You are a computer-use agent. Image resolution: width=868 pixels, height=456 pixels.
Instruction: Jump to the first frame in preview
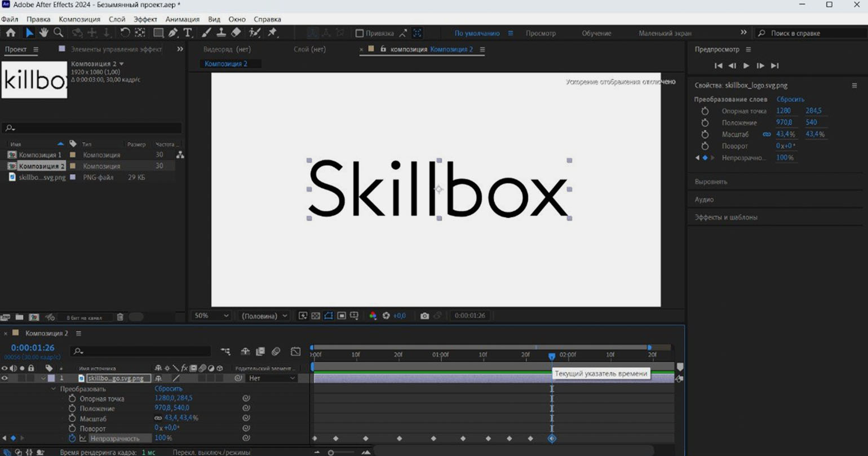click(x=718, y=65)
